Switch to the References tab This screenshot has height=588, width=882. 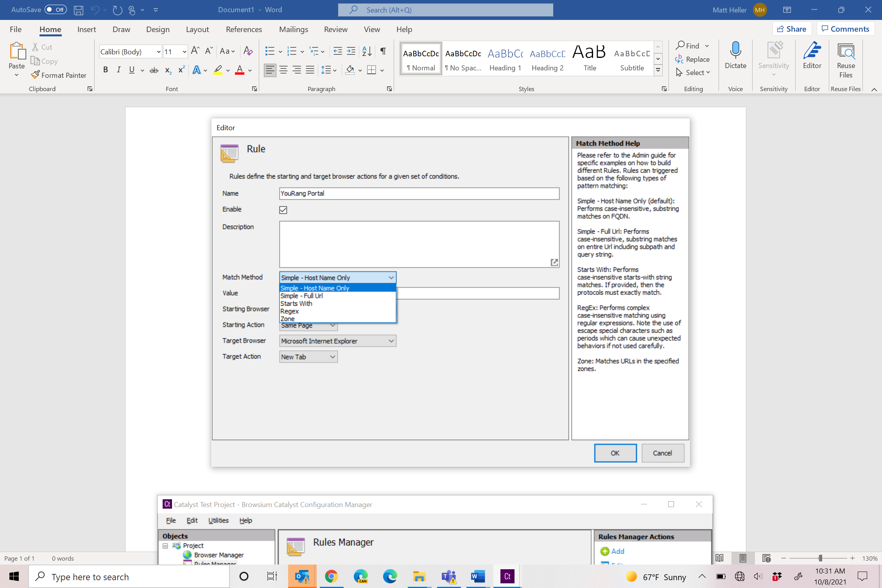[x=244, y=29]
